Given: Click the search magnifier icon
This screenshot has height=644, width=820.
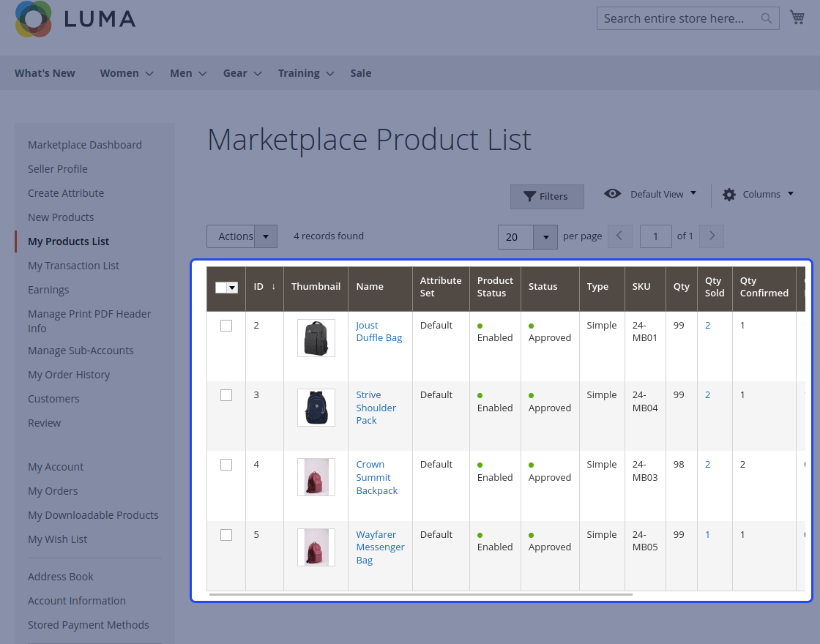Looking at the screenshot, I should [x=766, y=18].
